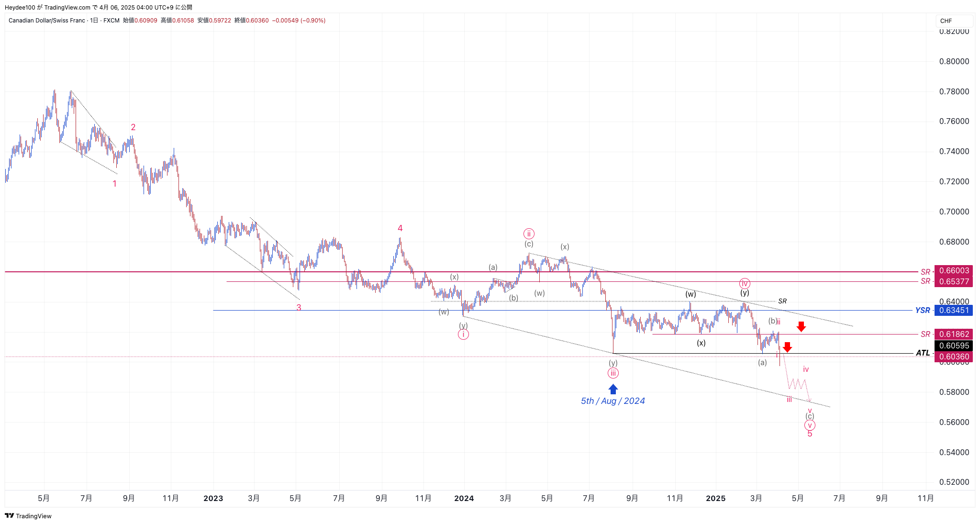Click the 0.61862 SR price label
This screenshot has height=524, width=980.
coord(954,334)
